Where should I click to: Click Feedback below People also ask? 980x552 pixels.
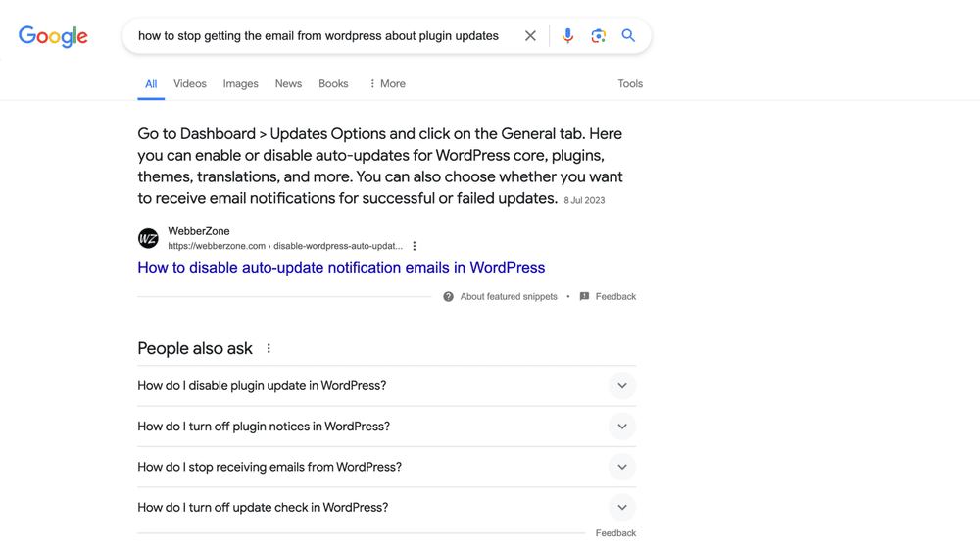[615, 533]
